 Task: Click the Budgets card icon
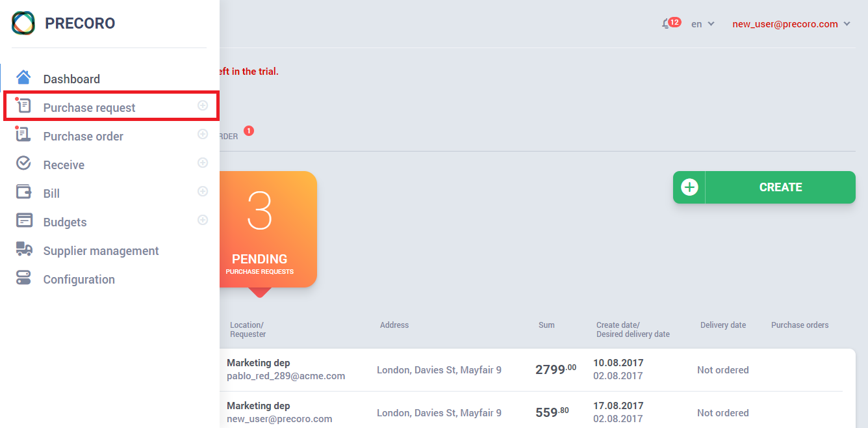24,221
